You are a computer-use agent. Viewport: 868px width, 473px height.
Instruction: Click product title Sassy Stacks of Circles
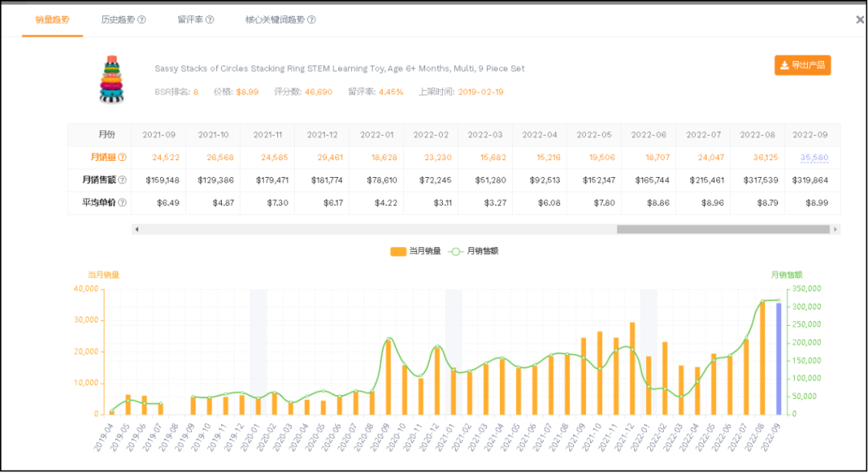coord(339,68)
